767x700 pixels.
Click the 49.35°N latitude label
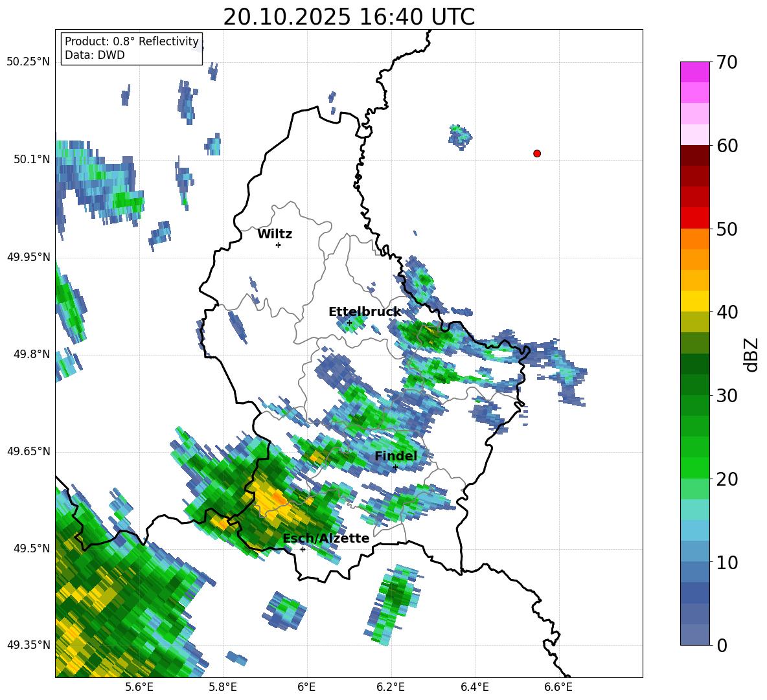pyautogui.click(x=28, y=645)
